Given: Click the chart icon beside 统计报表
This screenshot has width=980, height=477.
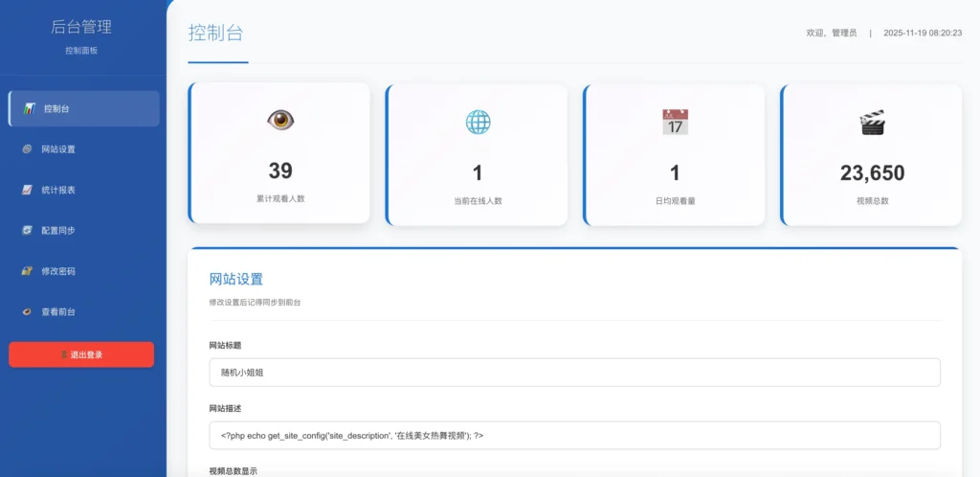Looking at the screenshot, I should coord(27,190).
